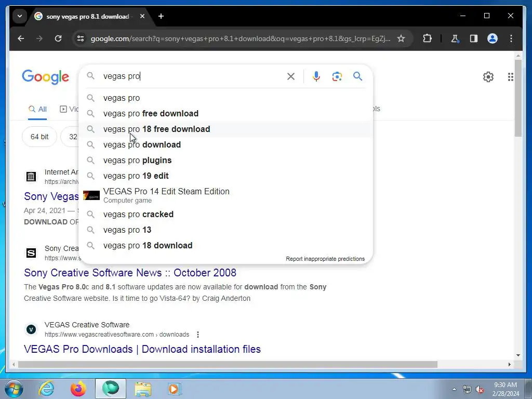Screen dimensions: 532x399
Task: Search by image with the camera lens icon
Action: point(337,76)
